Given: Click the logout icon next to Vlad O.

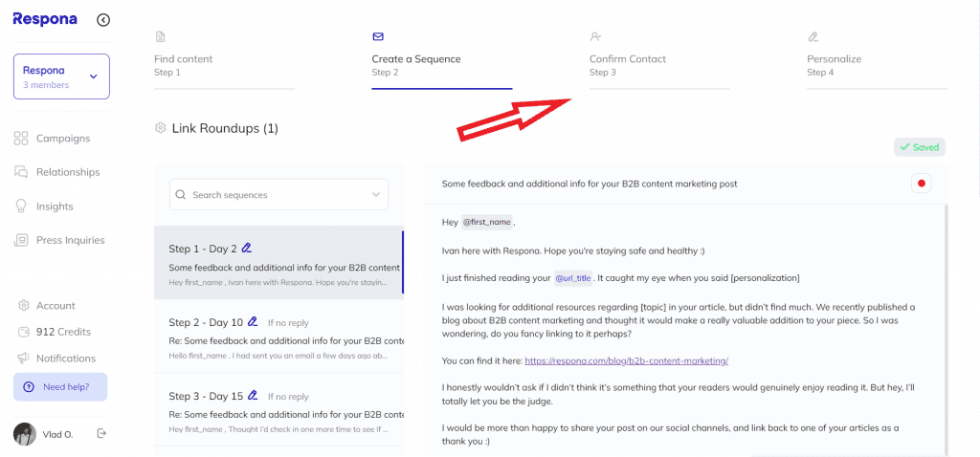Looking at the screenshot, I should pyautogui.click(x=101, y=433).
